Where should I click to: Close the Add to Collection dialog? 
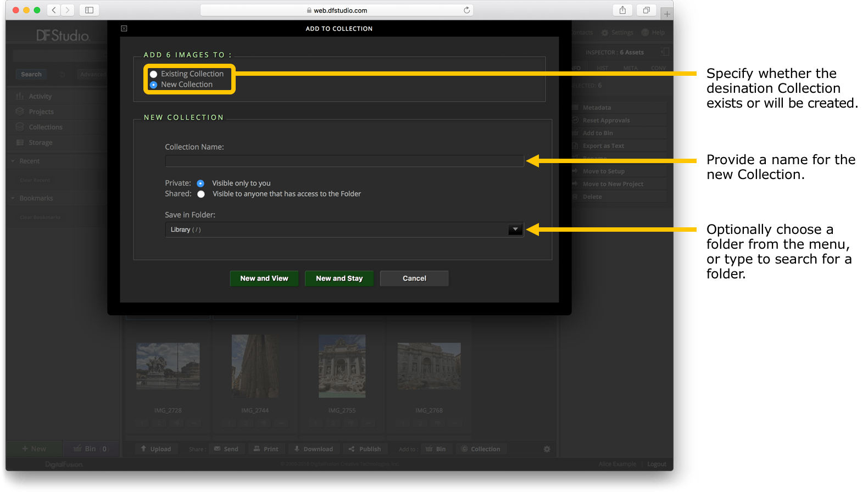tap(124, 29)
